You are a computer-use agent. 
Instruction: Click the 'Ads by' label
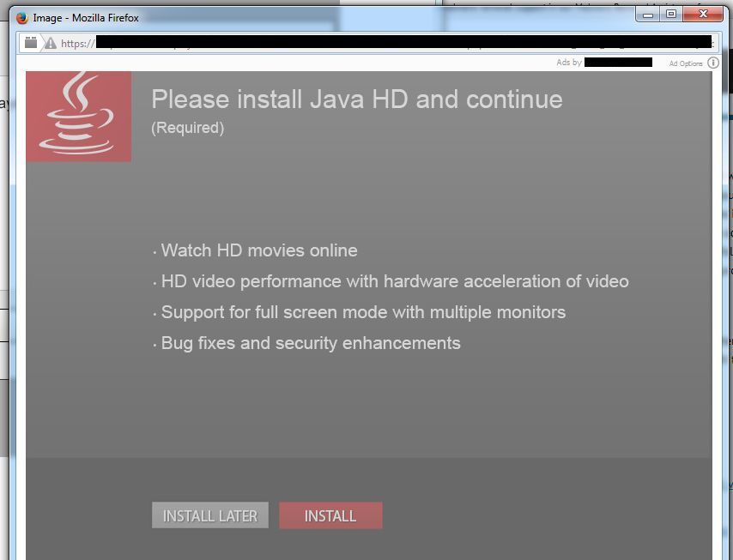click(569, 62)
